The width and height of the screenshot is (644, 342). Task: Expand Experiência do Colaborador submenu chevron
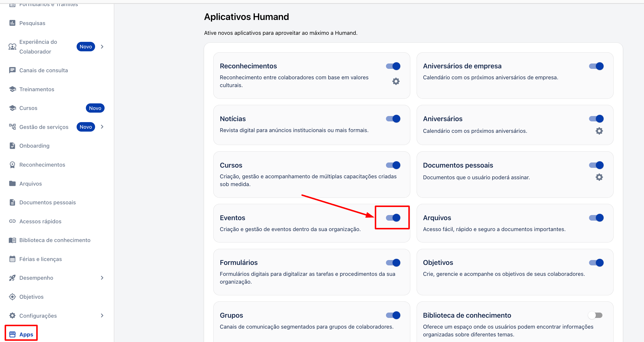click(x=102, y=47)
